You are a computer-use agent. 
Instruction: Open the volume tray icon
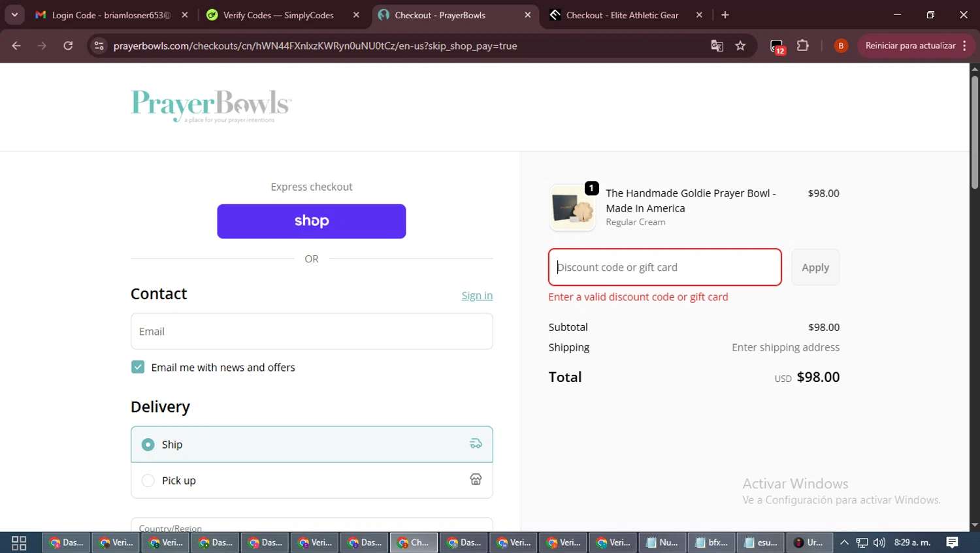(x=879, y=543)
